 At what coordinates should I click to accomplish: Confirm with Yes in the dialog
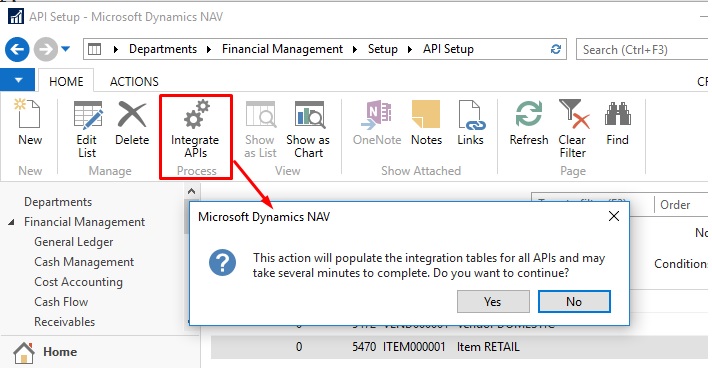point(493,302)
